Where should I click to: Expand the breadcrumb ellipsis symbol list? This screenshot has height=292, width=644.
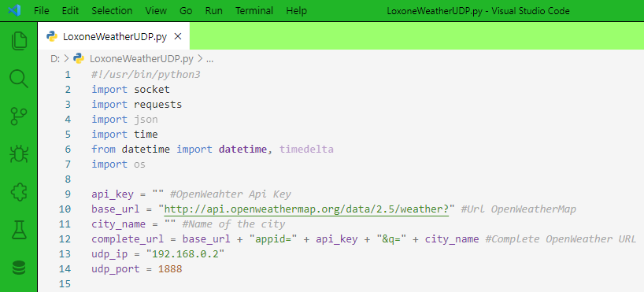click(x=210, y=60)
